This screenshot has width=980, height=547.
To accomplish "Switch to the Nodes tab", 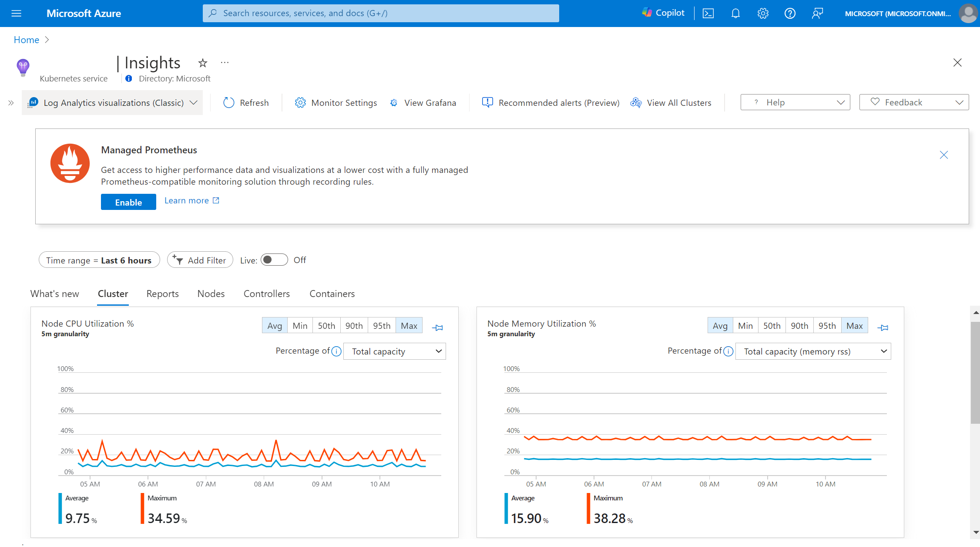I will coord(211,293).
